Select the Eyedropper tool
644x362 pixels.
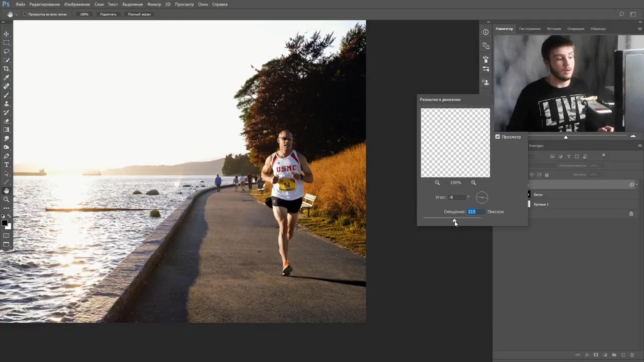coord(7,77)
